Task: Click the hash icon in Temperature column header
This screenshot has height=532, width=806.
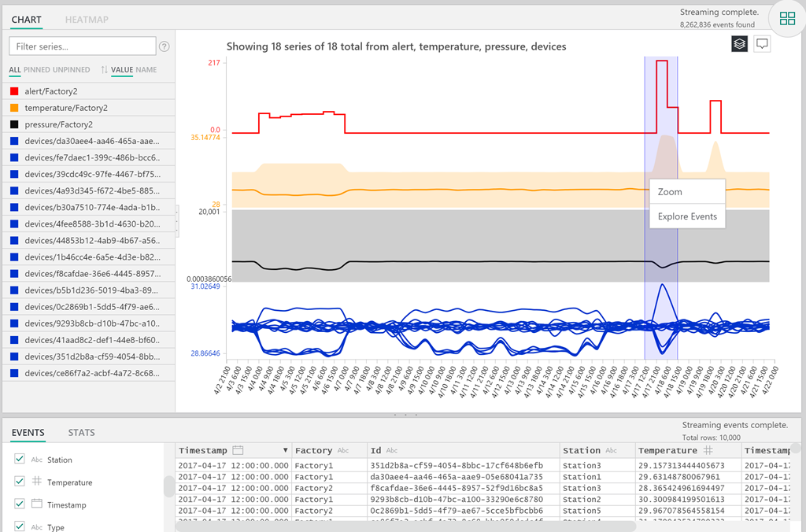Action: tap(708, 450)
